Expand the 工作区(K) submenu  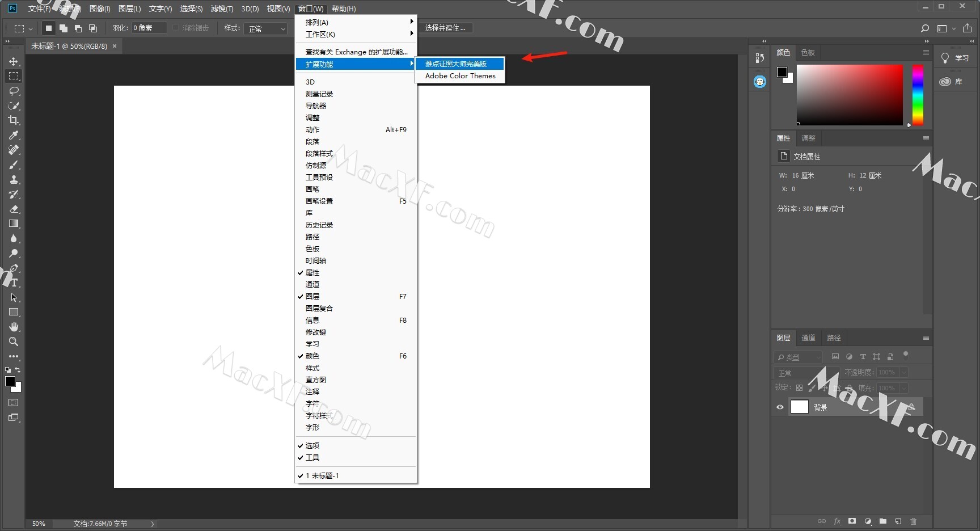(356, 35)
